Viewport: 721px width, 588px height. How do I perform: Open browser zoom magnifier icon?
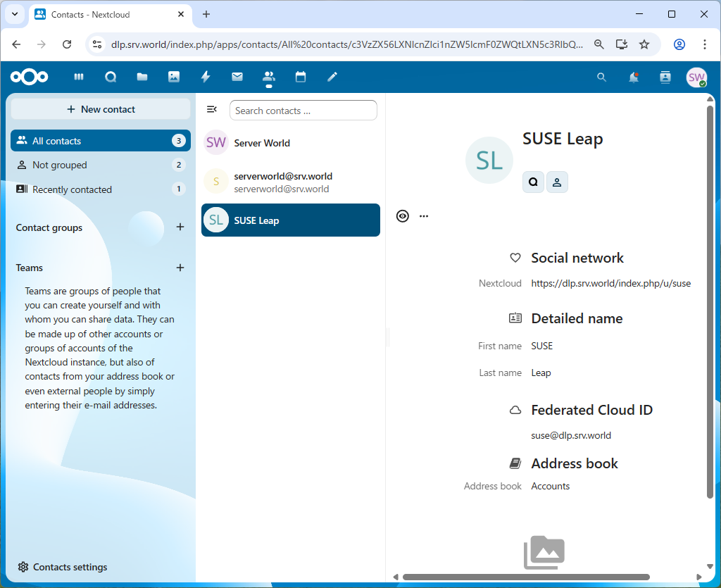pos(598,44)
